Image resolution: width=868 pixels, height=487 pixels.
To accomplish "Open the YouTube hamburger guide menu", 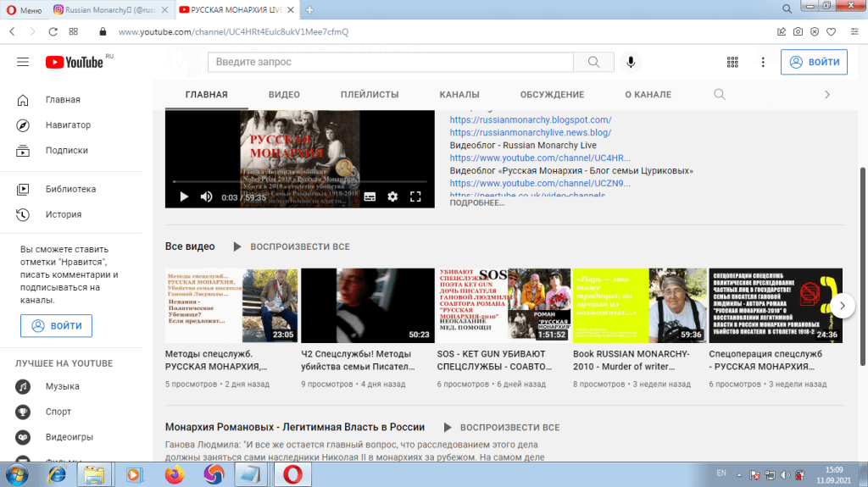I will pyautogui.click(x=23, y=62).
